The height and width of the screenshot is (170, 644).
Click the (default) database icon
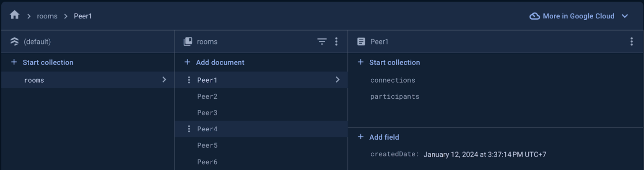[15, 42]
